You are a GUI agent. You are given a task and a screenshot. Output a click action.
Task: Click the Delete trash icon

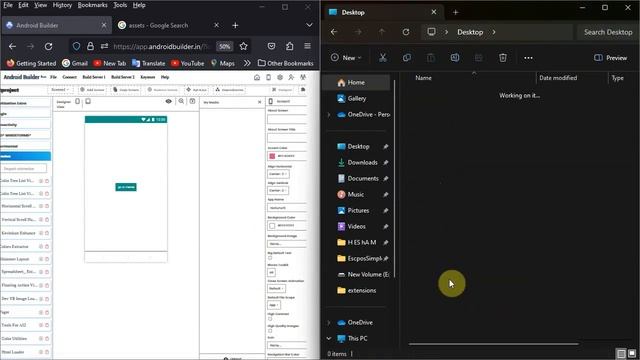point(503,58)
